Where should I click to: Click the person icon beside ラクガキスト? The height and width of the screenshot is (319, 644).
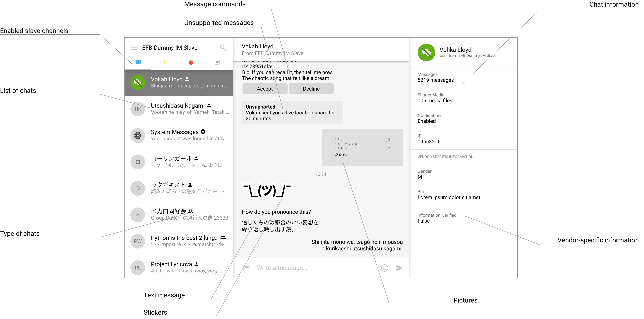coord(190,185)
